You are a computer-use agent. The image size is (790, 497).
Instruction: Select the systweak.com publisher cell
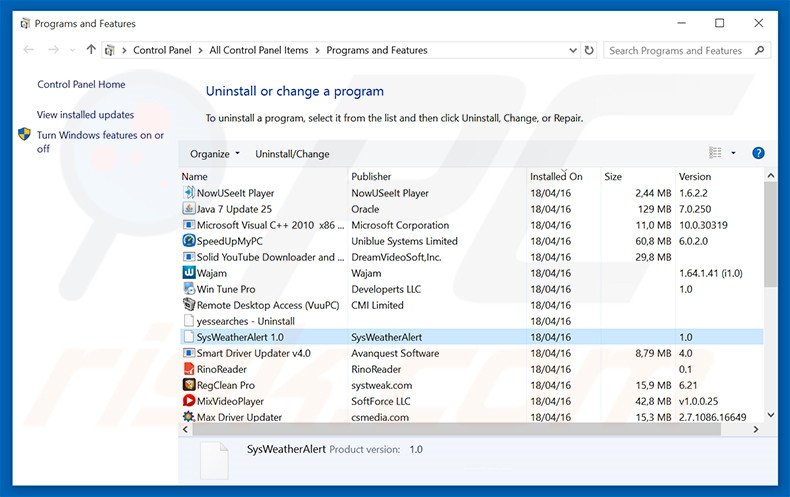[x=381, y=385]
